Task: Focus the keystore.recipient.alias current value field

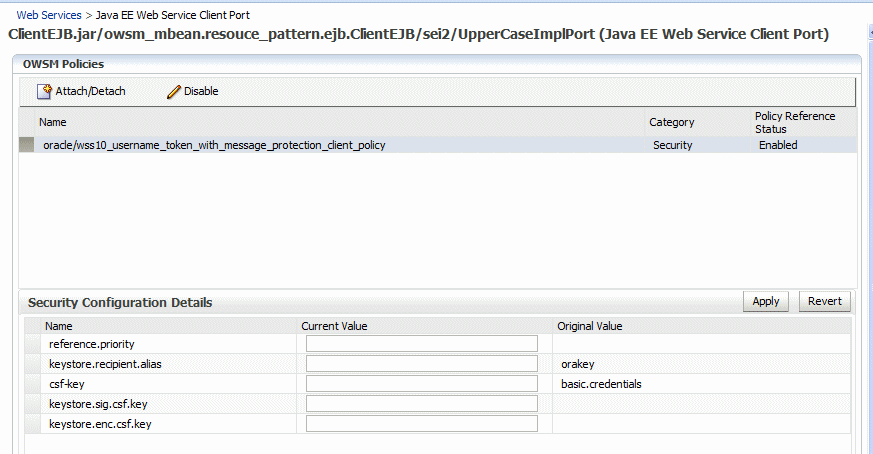Action: 421,364
